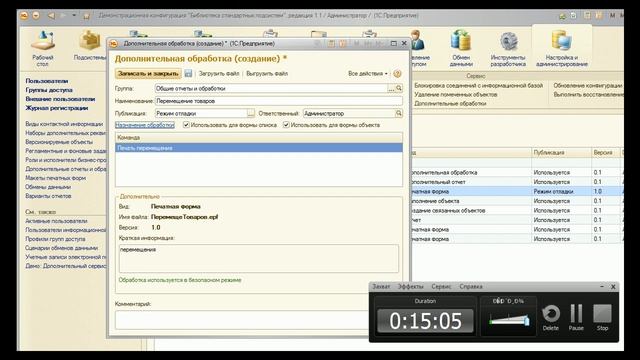Click the Выгрузить файл button
Image resolution: width=640 pixels, height=360 pixels.
267,73
